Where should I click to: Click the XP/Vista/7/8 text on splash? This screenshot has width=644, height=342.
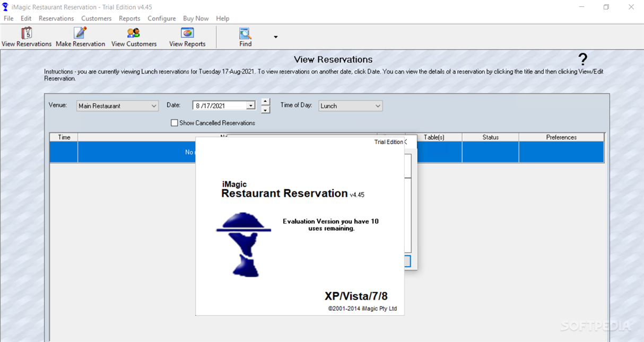tap(356, 296)
